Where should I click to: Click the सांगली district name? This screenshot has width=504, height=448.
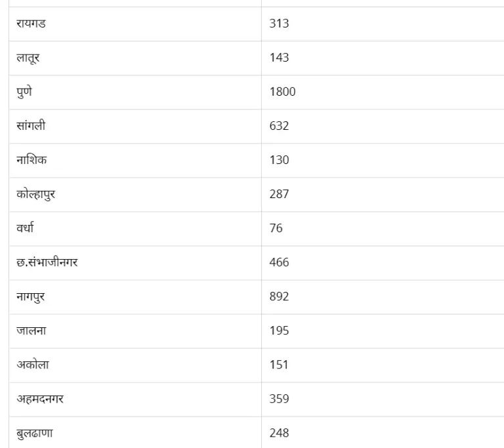coord(31,126)
